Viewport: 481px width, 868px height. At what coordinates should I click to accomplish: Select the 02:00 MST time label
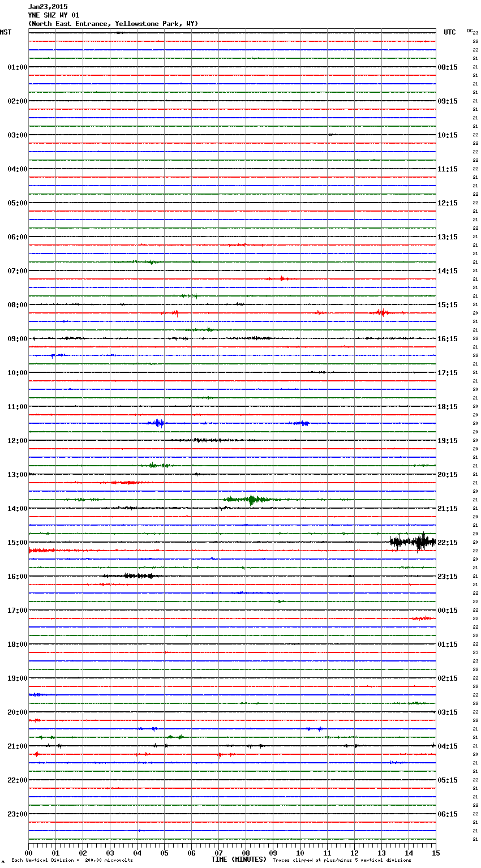18,101
